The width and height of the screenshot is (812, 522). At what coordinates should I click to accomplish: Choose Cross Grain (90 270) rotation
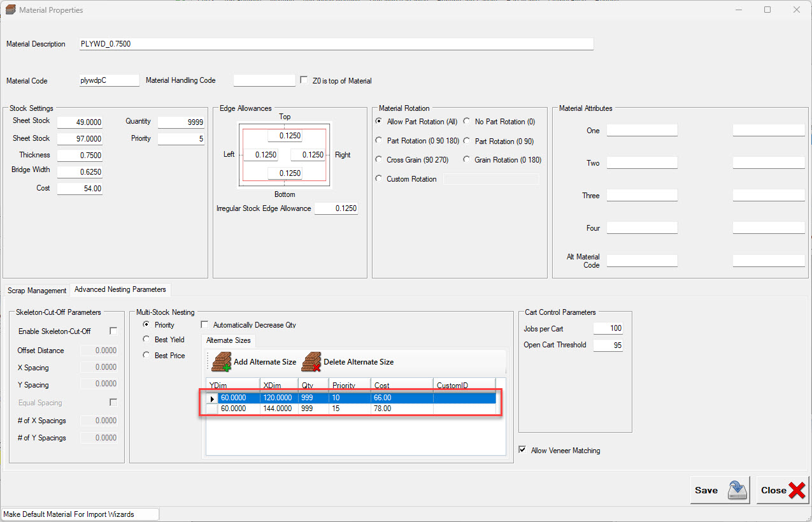[x=380, y=160]
